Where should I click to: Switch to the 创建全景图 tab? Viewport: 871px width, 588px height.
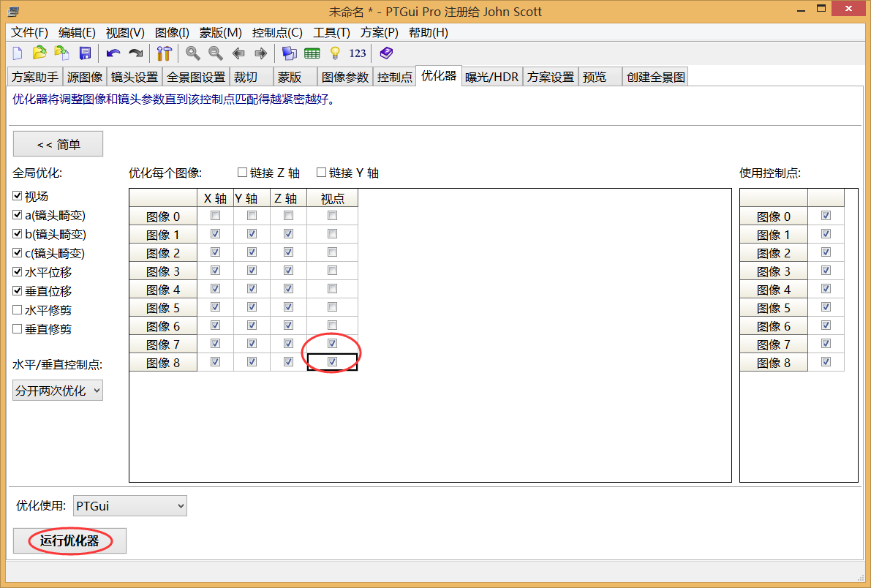click(655, 77)
